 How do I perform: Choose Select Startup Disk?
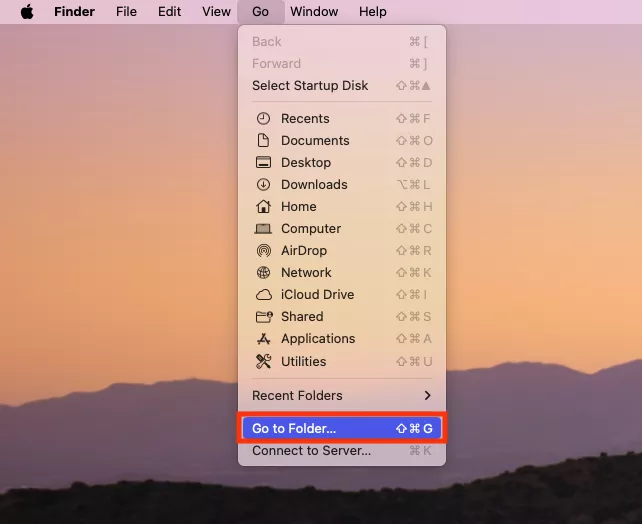pyautogui.click(x=342, y=86)
